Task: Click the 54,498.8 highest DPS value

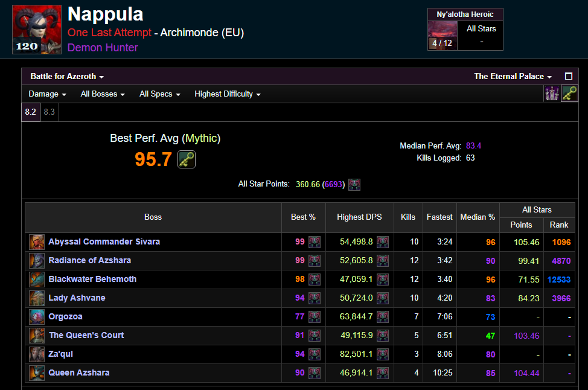Action: coord(356,242)
